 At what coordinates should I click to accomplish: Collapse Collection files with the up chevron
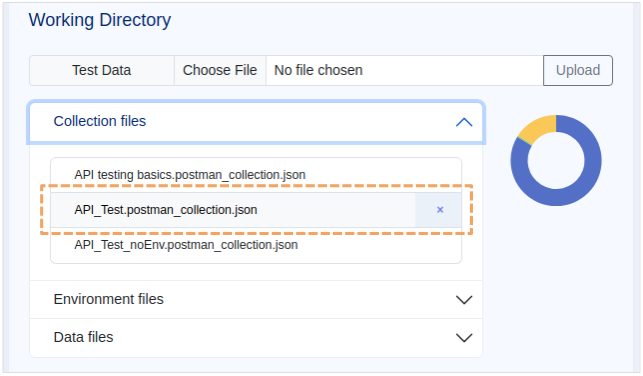click(464, 122)
